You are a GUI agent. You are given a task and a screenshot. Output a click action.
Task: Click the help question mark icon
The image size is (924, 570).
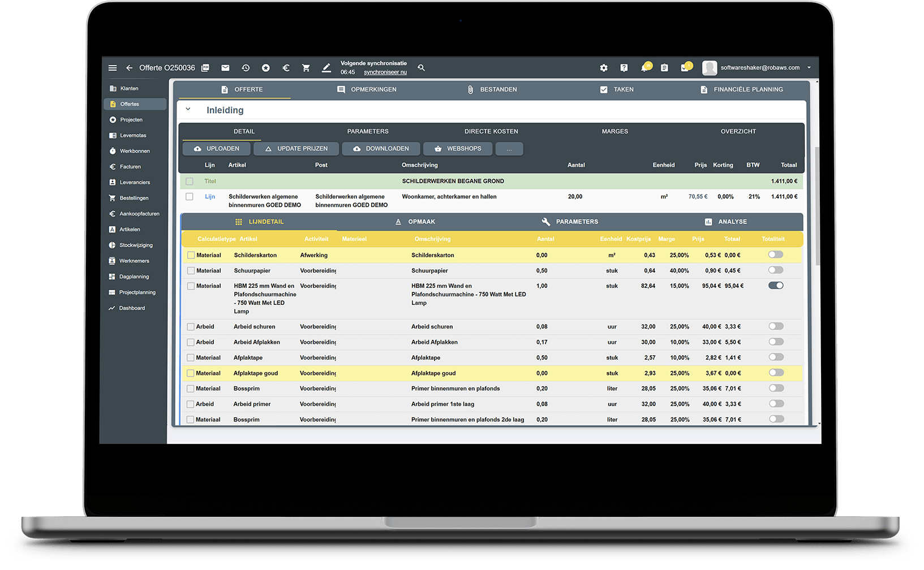coord(624,68)
